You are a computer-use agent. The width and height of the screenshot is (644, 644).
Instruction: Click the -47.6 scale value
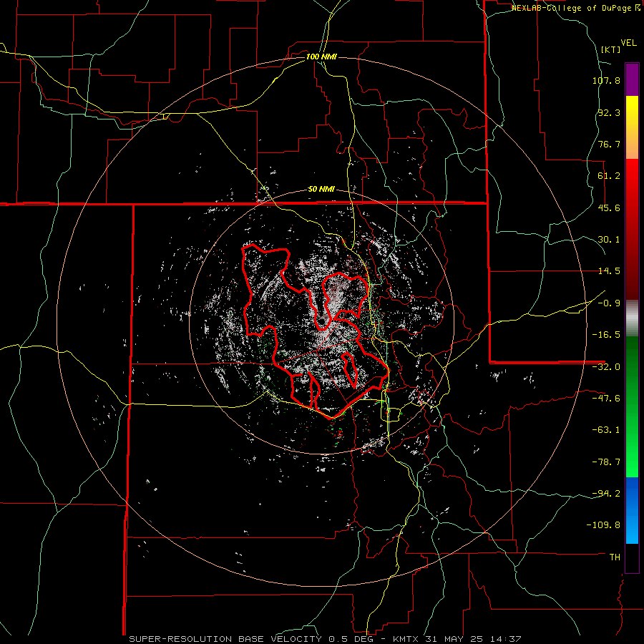[606, 399]
